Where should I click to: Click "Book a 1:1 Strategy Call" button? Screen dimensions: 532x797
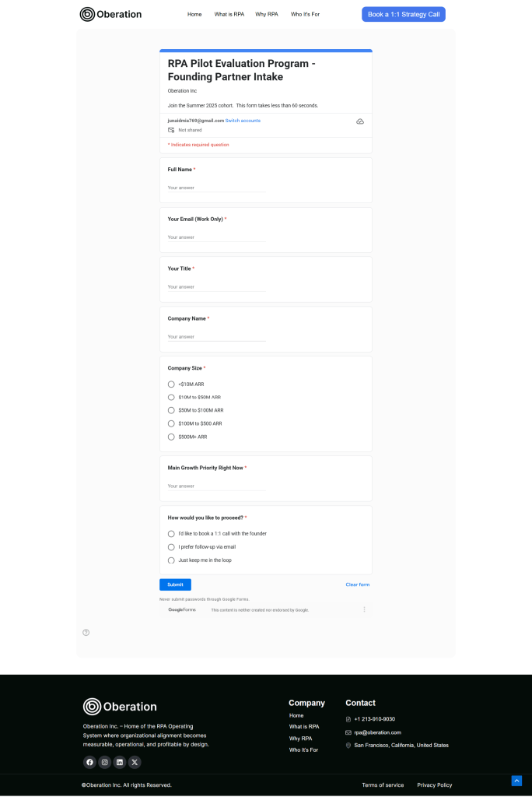pyautogui.click(x=403, y=14)
